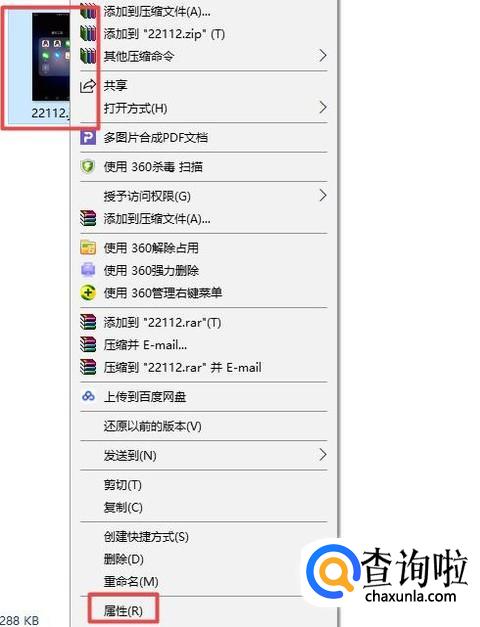The image size is (480, 627).
Task: Click the Baidu Netdisk cloud icon
Action: pyautogui.click(x=88, y=397)
